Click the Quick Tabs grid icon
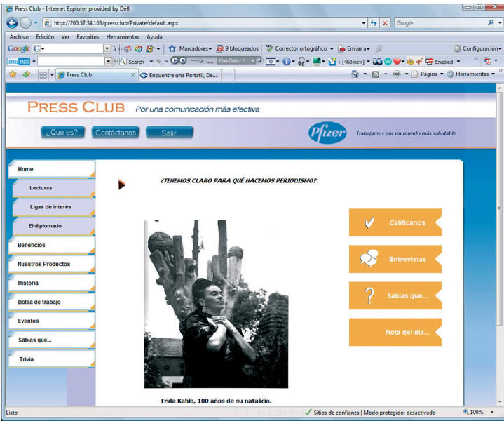The height and width of the screenshot is (421, 504). pos(43,75)
